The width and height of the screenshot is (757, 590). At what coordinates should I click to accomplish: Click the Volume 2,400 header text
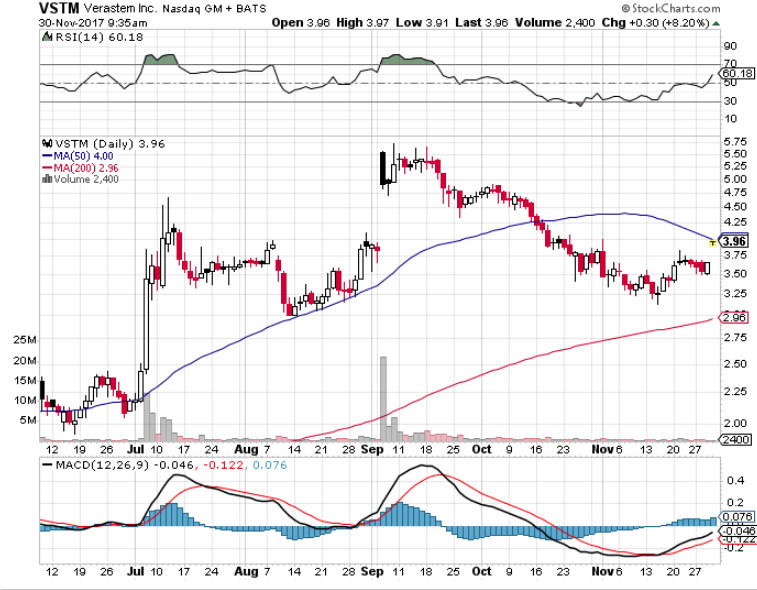pos(547,21)
